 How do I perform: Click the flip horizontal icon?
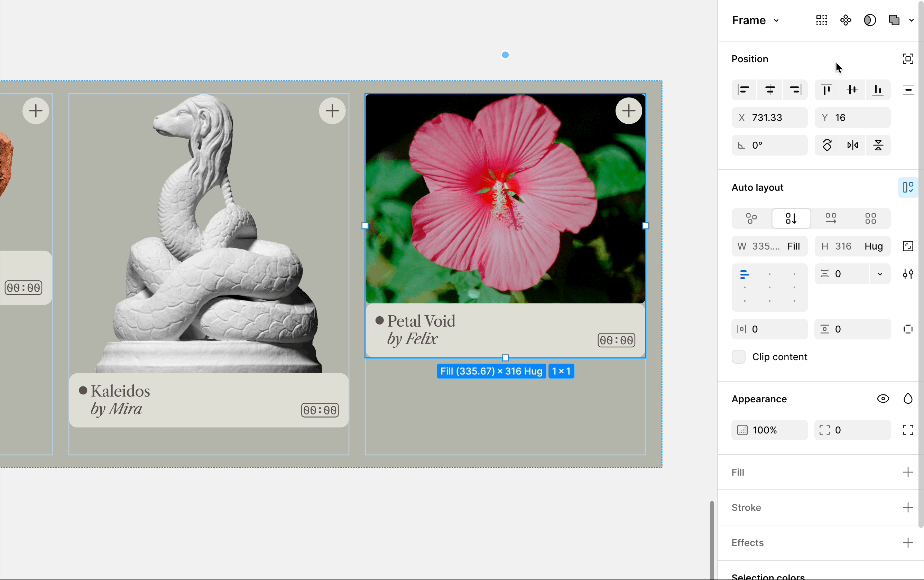tap(853, 146)
